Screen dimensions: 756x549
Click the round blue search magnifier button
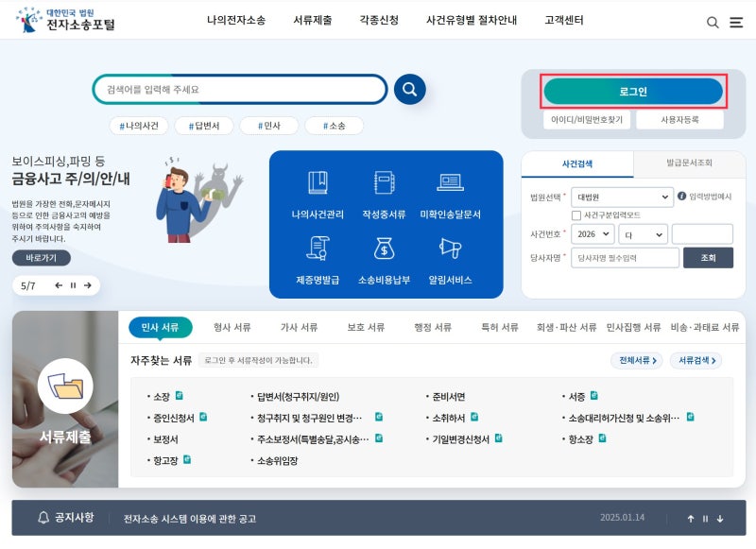pos(409,89)
